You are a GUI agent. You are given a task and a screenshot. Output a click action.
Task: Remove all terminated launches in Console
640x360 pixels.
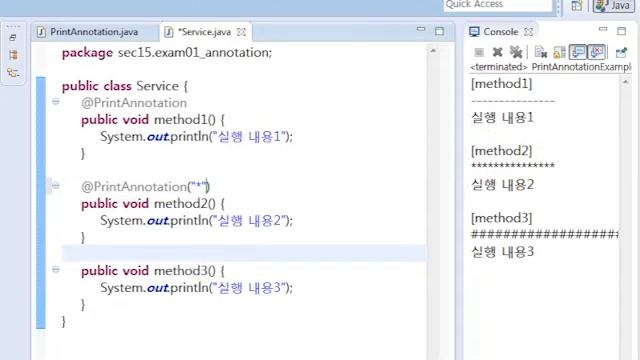pos(516,52)
